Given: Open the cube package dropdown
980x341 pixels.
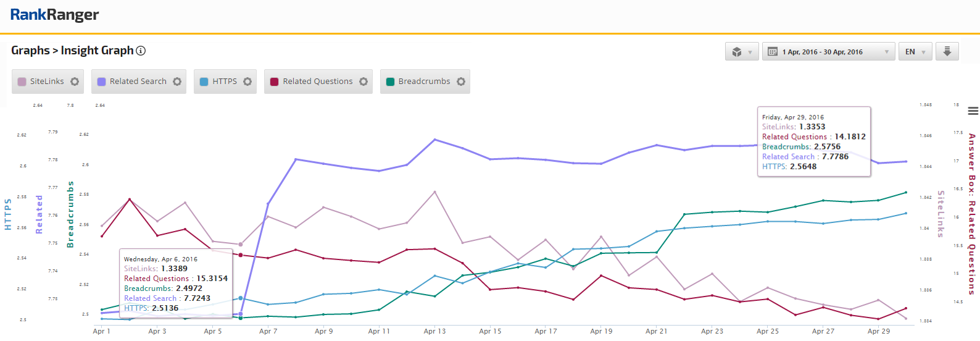Looking at the screenshot, I should pyautogui.click(x=741, y=52).
